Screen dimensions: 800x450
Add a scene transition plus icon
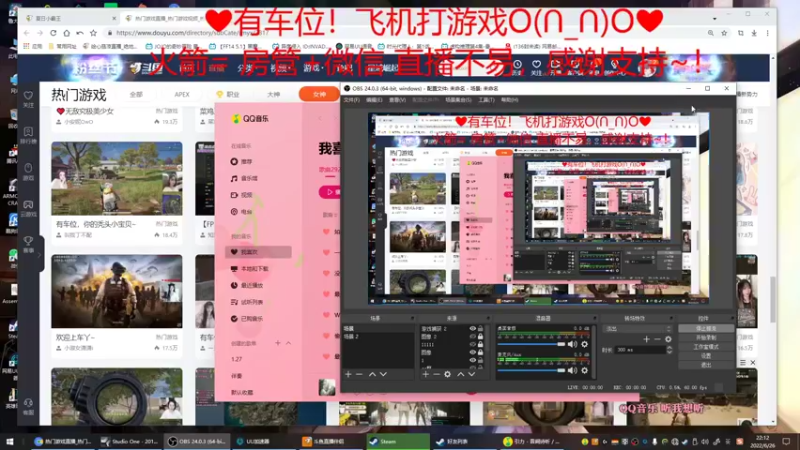(646, 339)
